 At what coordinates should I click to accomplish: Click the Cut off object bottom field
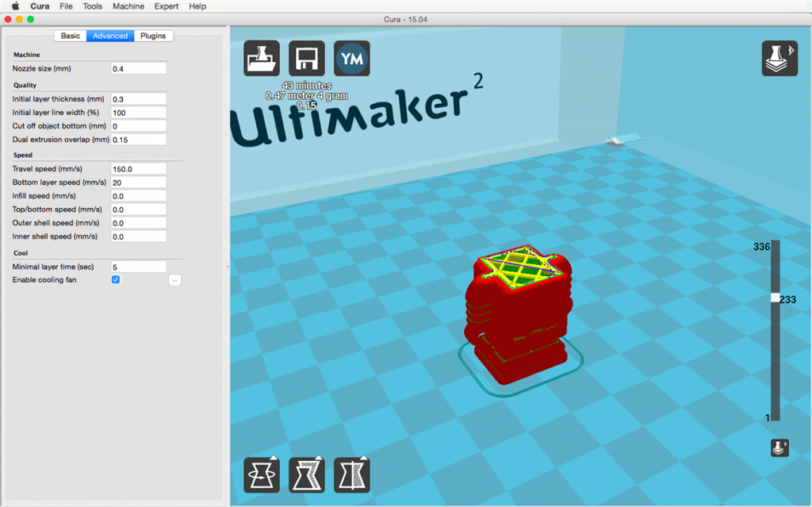click(139, 126)
